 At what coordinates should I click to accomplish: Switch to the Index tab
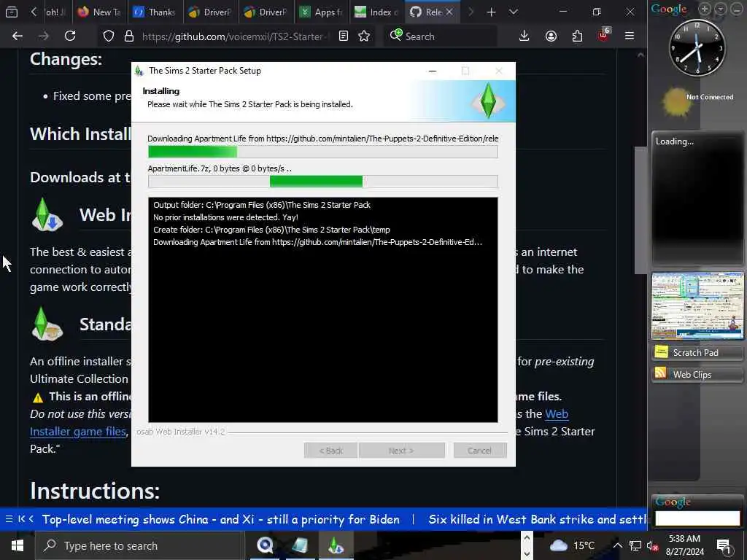[376, 12]
